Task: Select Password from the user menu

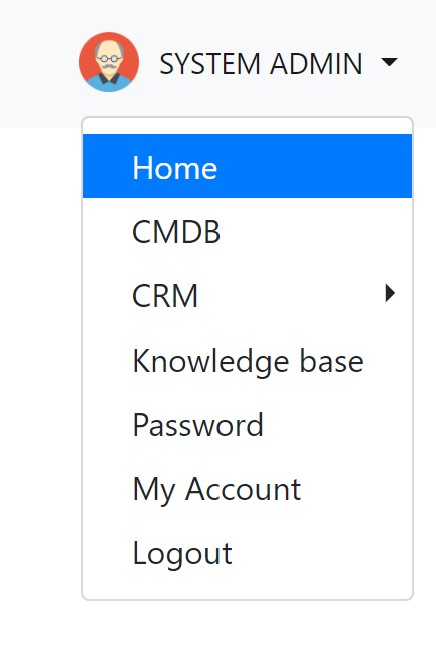Action: 248,425
